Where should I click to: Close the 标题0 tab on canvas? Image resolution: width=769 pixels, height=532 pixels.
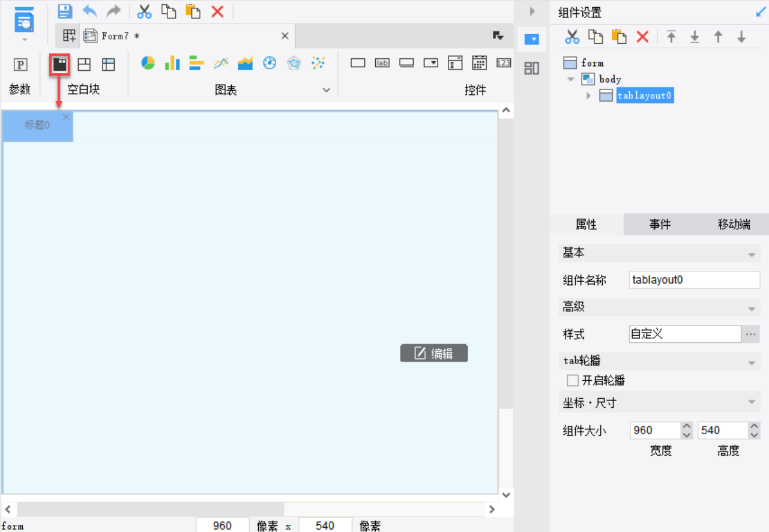tap(66, 117)
